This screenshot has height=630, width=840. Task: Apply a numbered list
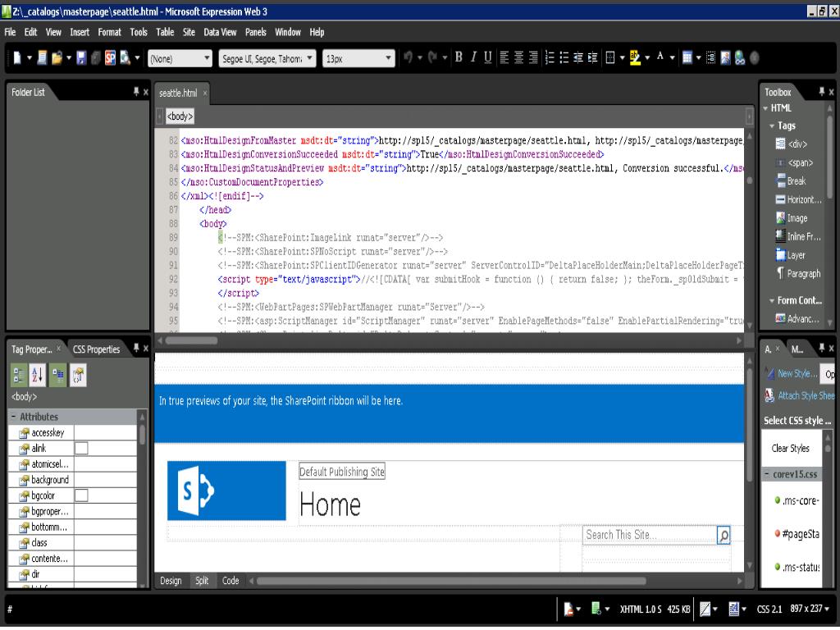click(x=550, y=57)
